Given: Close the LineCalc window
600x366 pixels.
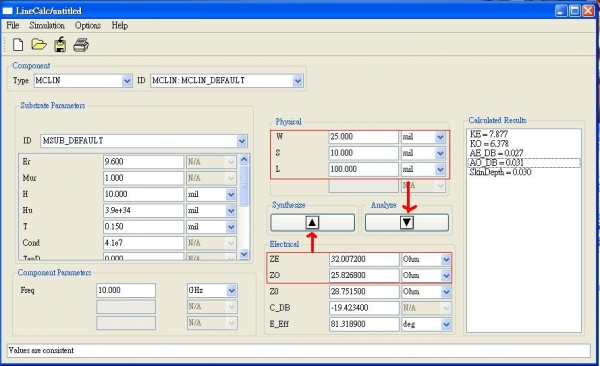Looking at the screenshot, I should point(588,10).
